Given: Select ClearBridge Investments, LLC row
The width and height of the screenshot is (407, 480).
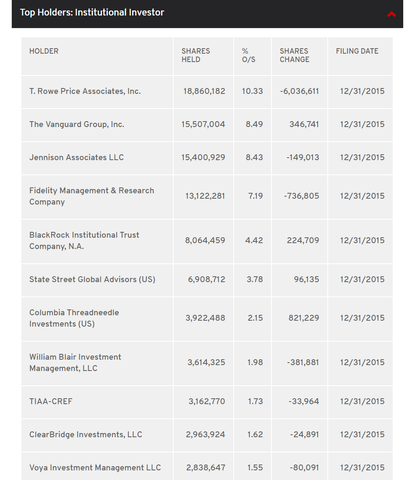Looking at the screenshot, I should [x=207, y=435].
